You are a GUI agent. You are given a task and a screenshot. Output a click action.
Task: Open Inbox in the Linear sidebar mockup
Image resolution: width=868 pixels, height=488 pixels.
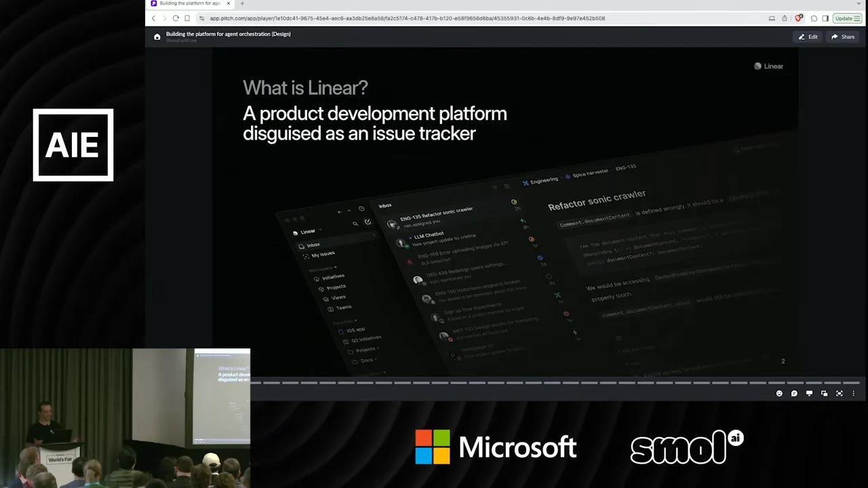coord(313,245)
